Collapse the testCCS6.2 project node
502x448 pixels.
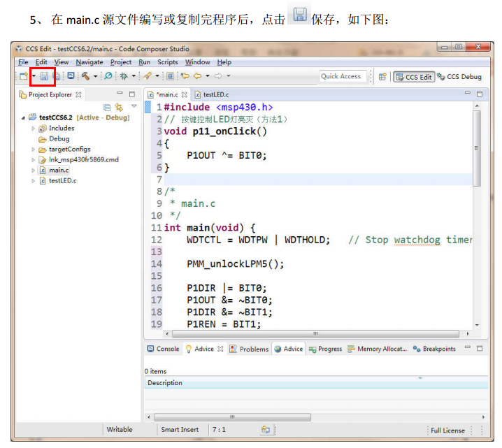coord(23,117)
